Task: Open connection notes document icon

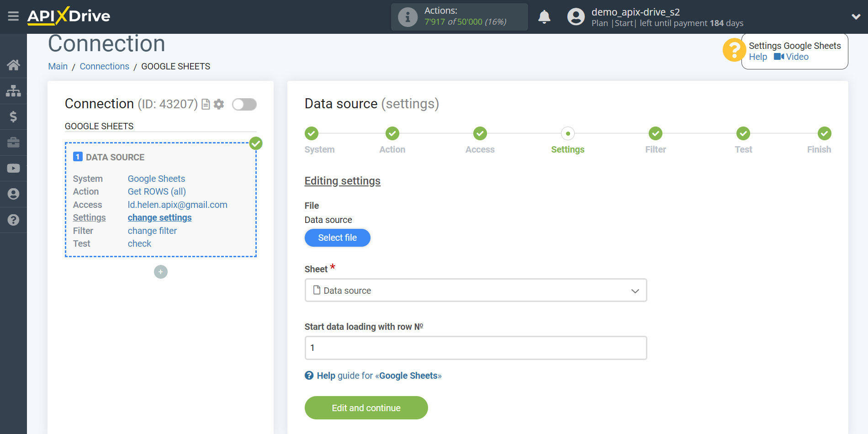Action: 206,105
